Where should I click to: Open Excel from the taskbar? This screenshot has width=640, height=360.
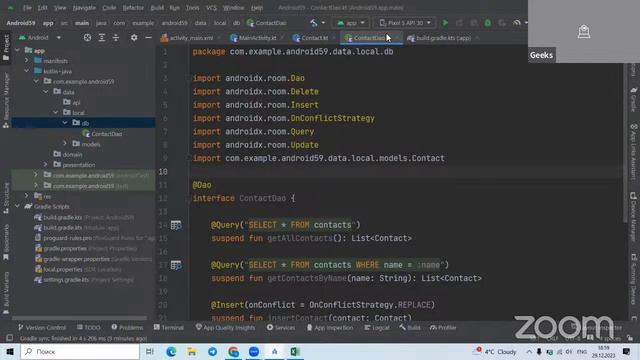click(295, 351)
